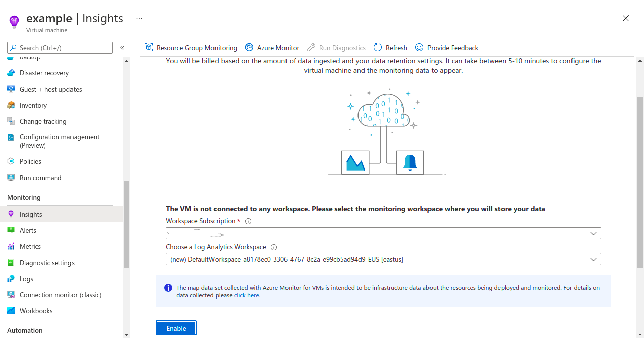The width and height of the screenshot is (644, 338).
Task: Click the Diagnostic settings icon
Action: (x=11, y=263)
